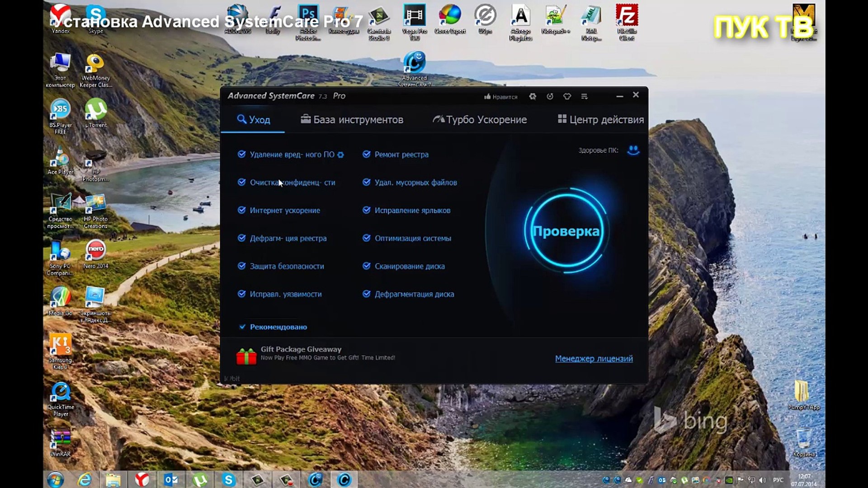The image size is (868, 488).
Task: Select the FileZilla Client desktop icon
Action: tap(627, 22)
